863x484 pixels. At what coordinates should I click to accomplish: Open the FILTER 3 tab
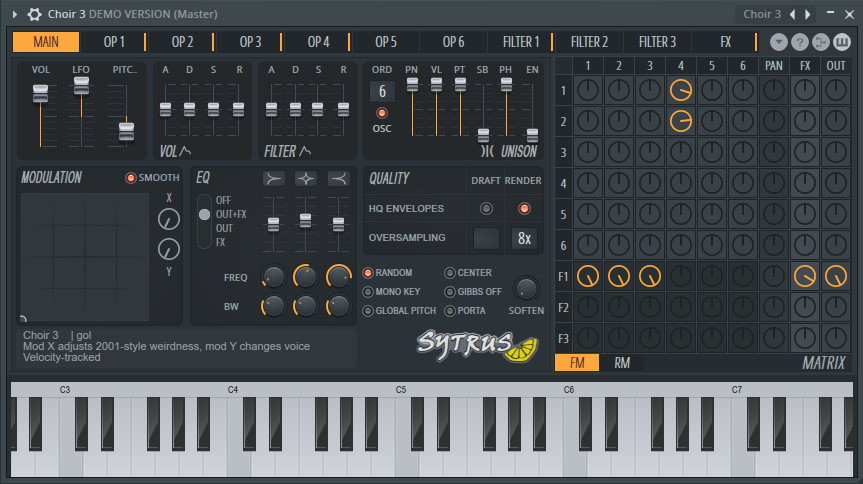point(657,42)
